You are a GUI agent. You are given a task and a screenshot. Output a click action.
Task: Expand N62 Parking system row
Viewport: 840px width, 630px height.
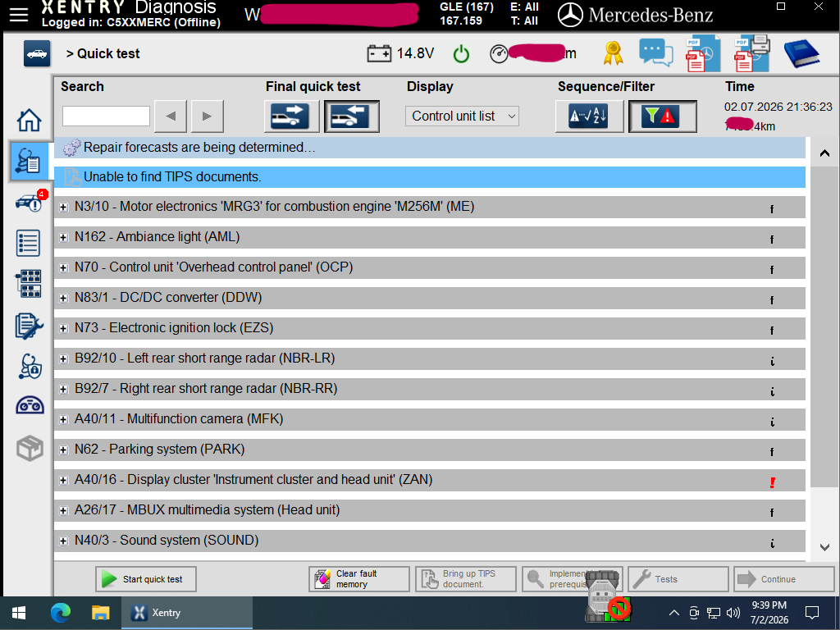(x=64, y=450)
